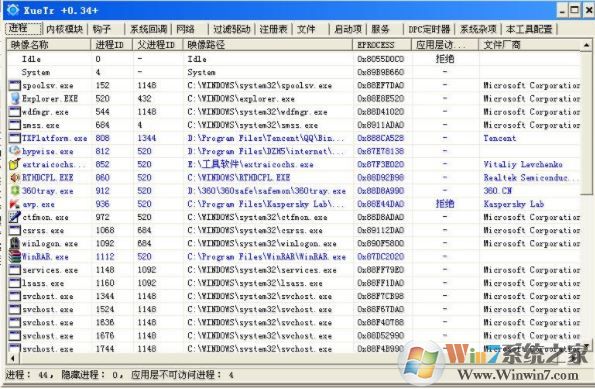Click the avp.exe Kaspersky icon

pyautogui.click(x=15, y=204)
